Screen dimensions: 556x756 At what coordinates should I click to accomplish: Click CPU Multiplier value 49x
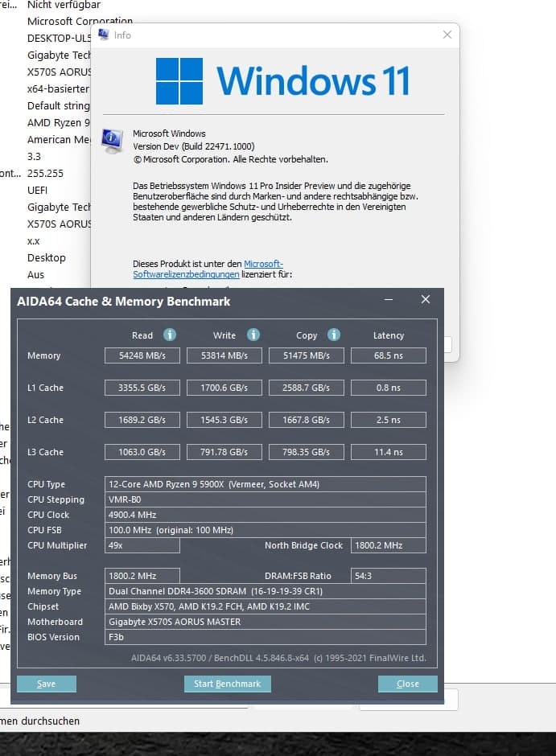[142, 545]
